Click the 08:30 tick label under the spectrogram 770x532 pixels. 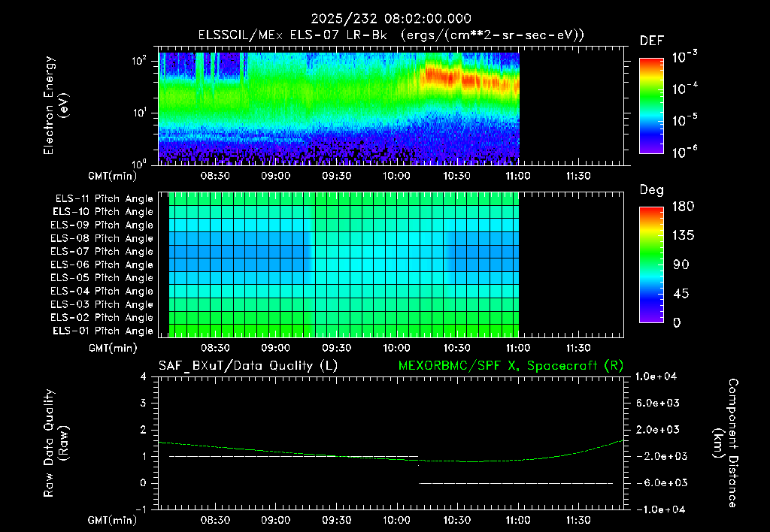(215, 176)
